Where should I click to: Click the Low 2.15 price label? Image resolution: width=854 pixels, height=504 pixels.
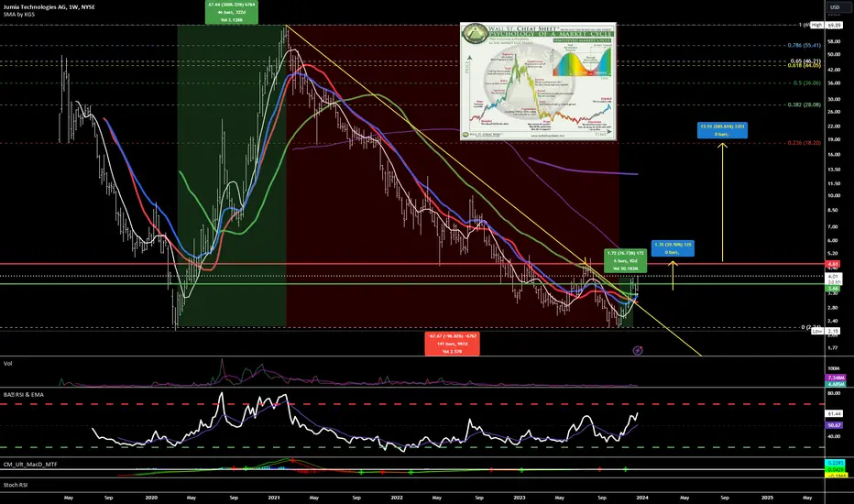pyautogui.click(x=827, y=331)
